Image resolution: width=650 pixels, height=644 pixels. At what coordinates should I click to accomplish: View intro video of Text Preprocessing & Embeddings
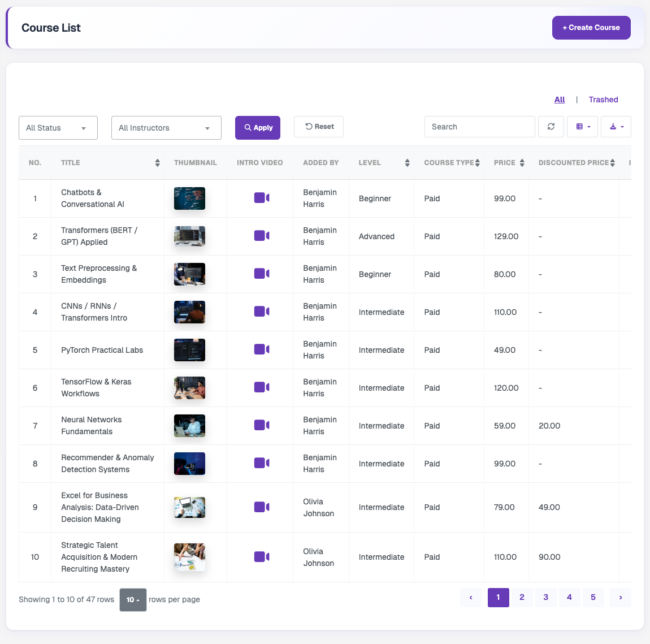(262, 274)
